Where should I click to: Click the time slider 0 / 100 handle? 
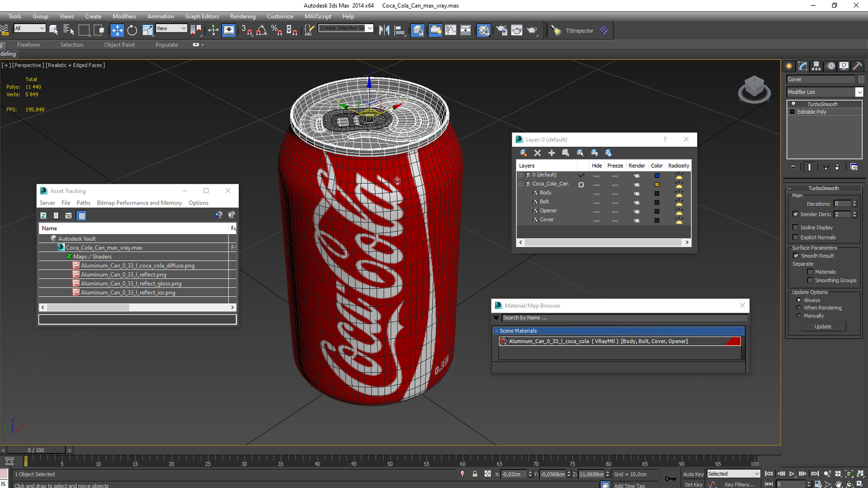(36, 450)
